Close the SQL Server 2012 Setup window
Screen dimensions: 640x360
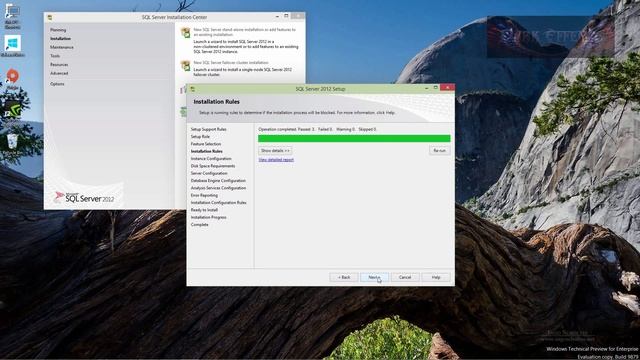click(448, 88)
